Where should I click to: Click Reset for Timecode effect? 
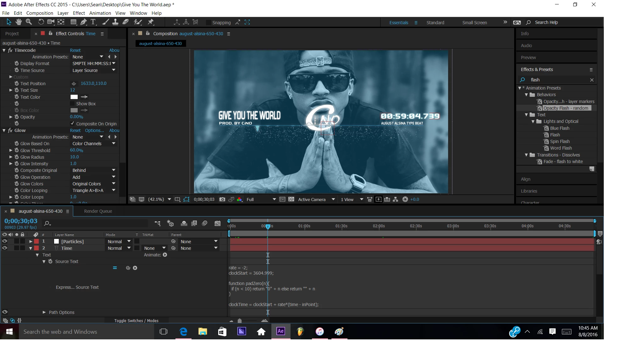click(x=75, y=50)
